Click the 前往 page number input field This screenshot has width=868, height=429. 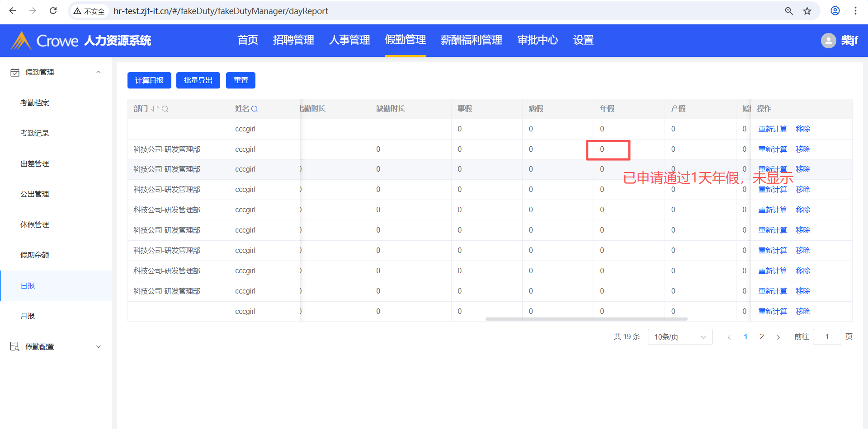[826, 337]
